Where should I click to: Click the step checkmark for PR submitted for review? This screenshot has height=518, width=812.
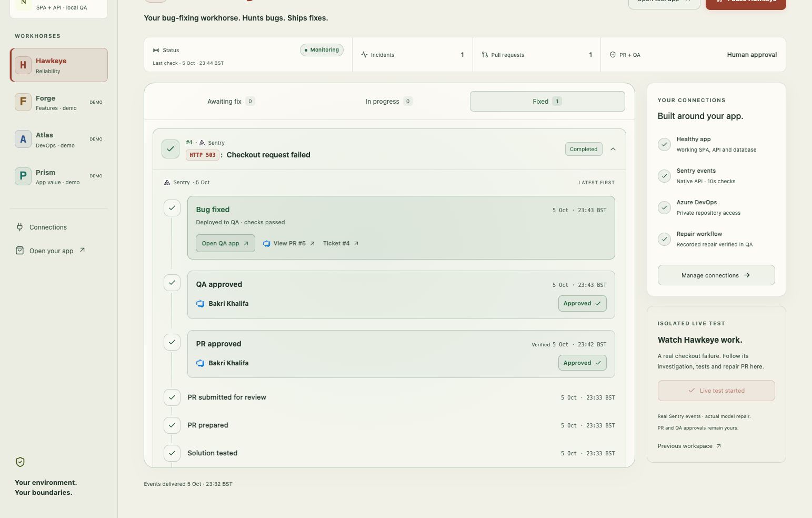click(172, 397)
